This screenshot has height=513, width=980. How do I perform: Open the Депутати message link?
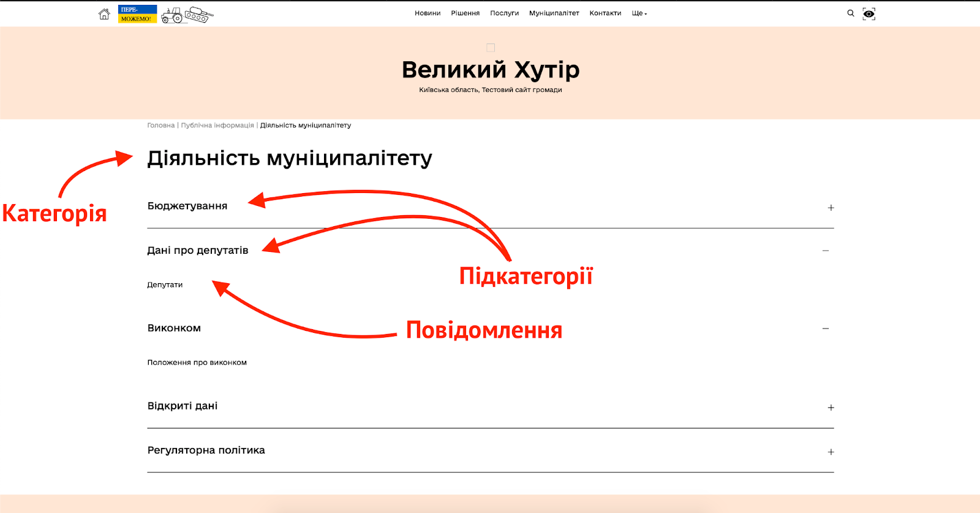click(x=165, y=285)
